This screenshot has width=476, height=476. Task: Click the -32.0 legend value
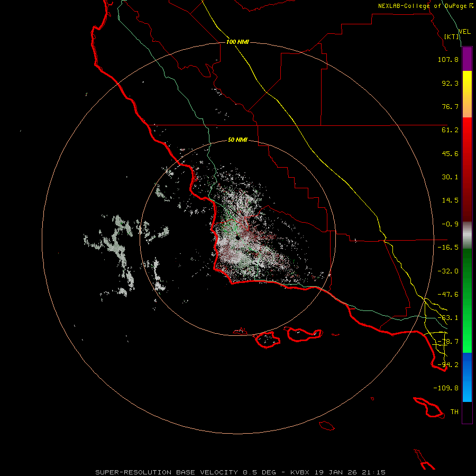click(x=448, y=271)
